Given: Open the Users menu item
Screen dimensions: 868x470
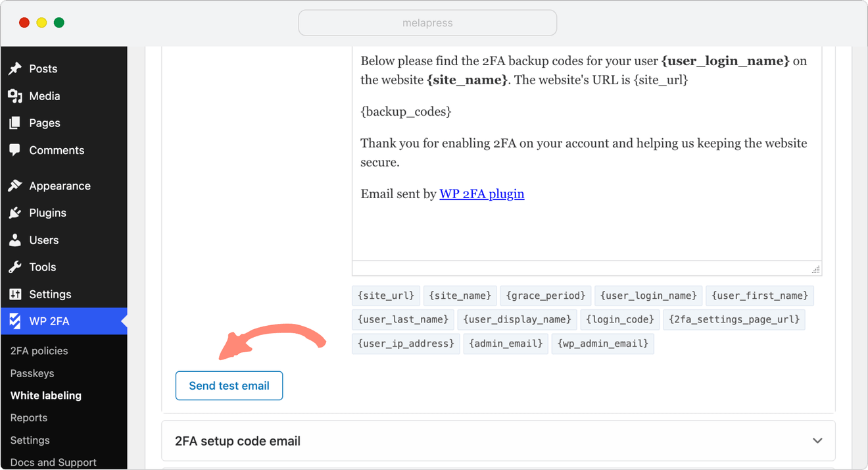Looking at the screenshot, I should pyautogui.click(x=64, y=240).
